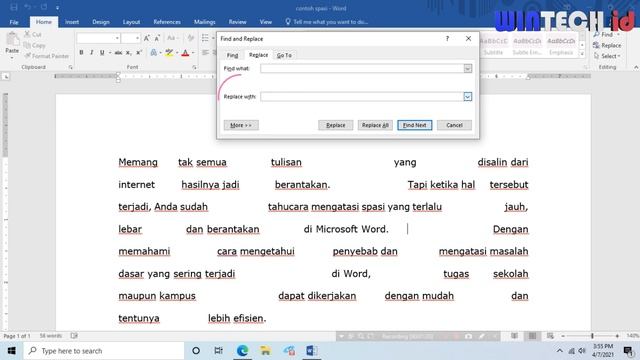Expand the Replace with history dropdown
The width and height of the screenshot is (640, 360).
click(x=468, y=97)
